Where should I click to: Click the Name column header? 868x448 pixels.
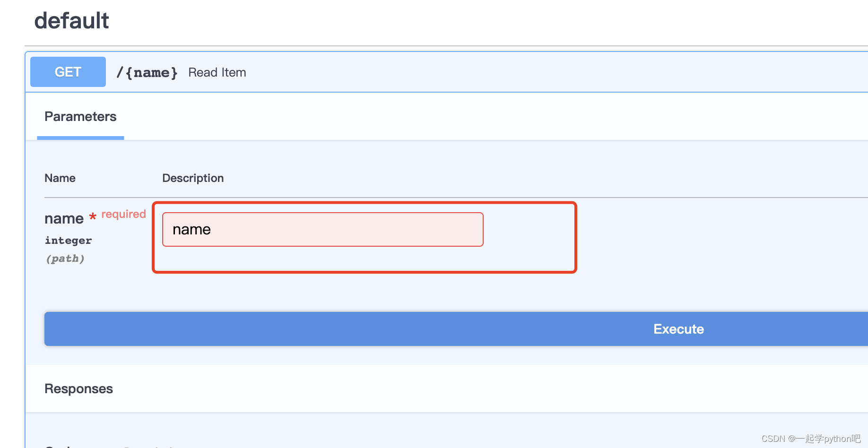pos(60,178)
